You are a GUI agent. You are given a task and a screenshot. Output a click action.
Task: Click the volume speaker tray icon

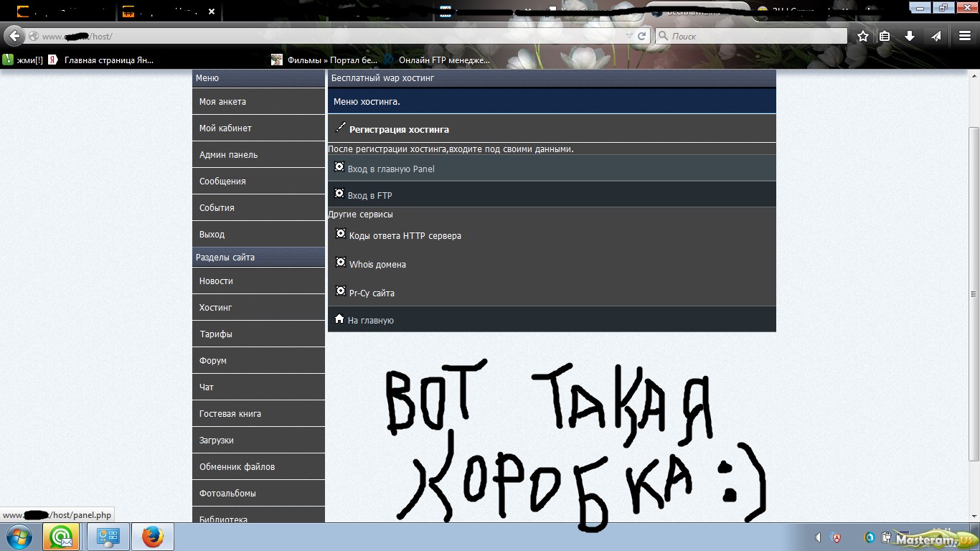coord(818,537)
